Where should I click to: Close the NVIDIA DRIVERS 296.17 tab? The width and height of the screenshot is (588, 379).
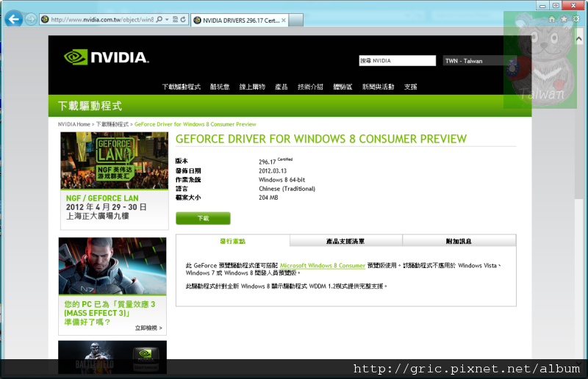point(284,21)
